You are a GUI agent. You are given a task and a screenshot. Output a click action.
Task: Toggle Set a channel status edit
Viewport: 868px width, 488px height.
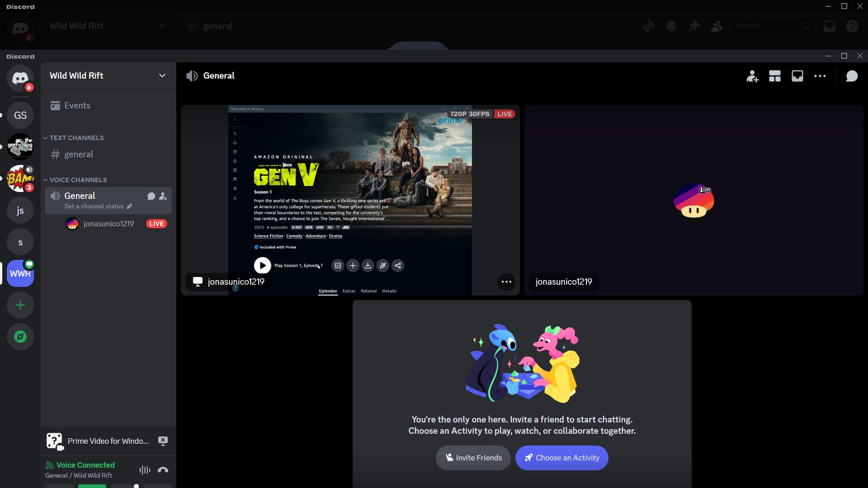(129, 206)
